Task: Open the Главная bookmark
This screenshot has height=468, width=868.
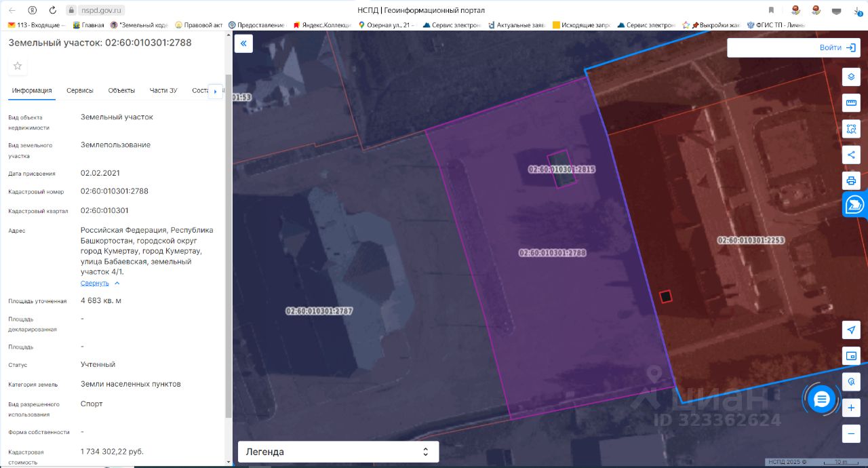Action: click(x=88, y=25)
